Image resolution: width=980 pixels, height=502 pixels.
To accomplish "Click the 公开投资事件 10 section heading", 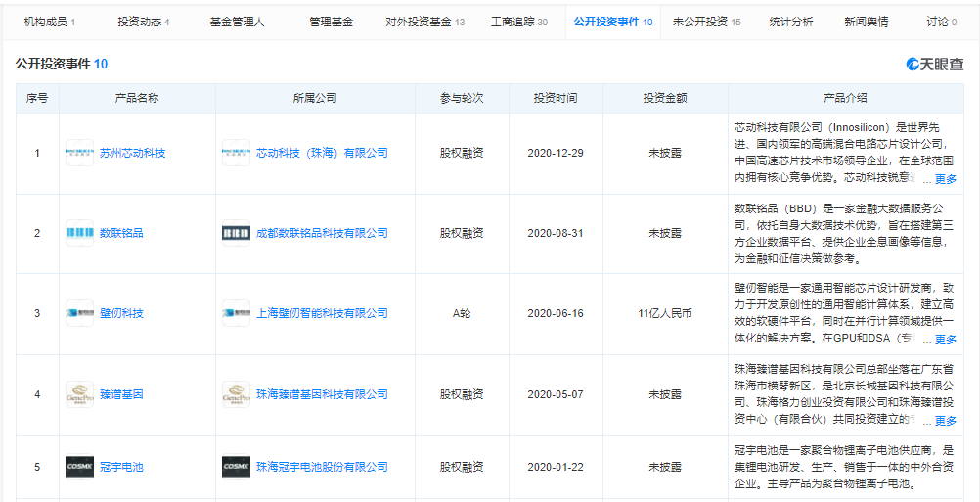I will point(62,64).
